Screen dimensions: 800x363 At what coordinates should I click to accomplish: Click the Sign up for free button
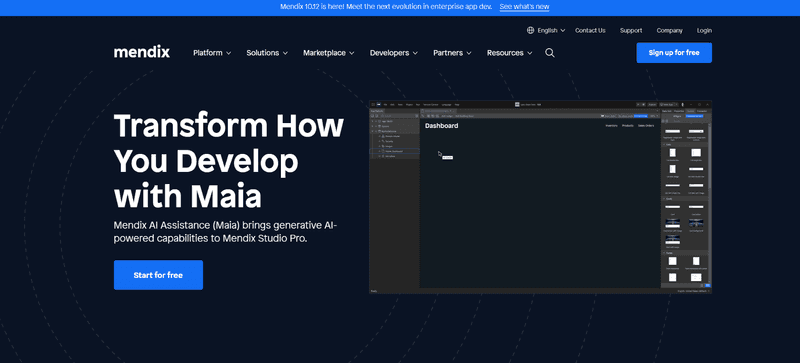click(674, 53)
